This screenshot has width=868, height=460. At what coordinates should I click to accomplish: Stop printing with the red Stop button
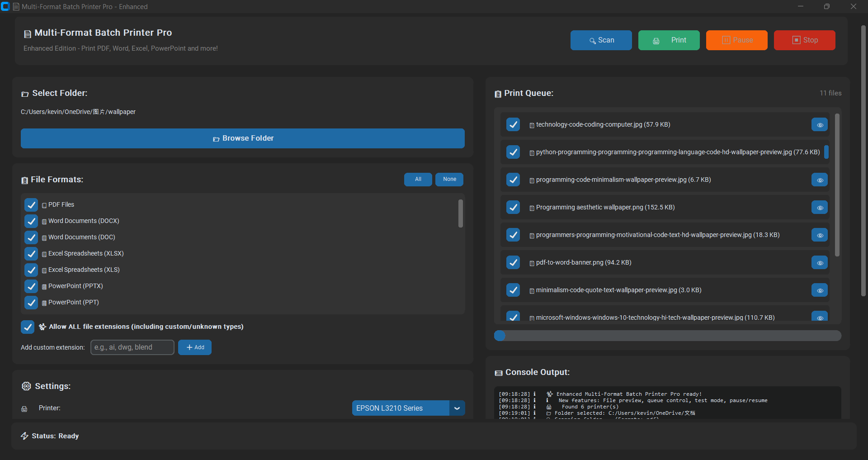click(x=804, y=40)
